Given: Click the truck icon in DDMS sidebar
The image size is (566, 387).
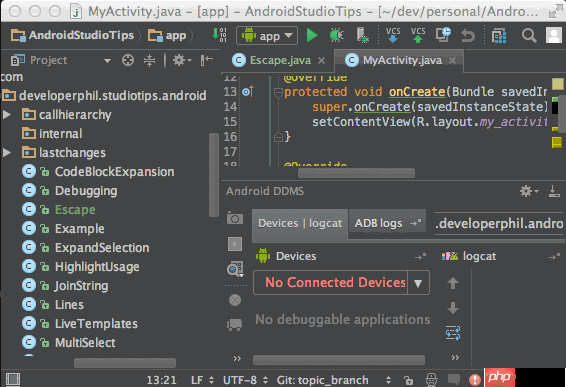Looking at the screenshot, I should click(x=235, y=324).
